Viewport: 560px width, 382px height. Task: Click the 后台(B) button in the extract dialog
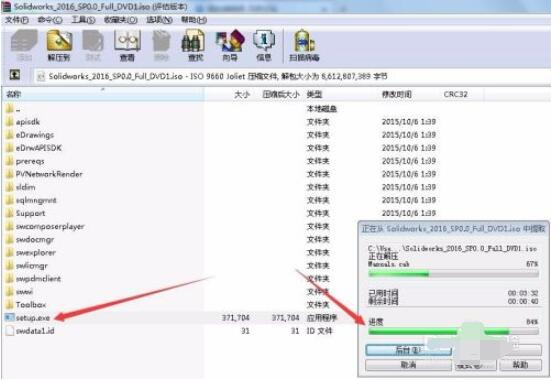[409, 350]
